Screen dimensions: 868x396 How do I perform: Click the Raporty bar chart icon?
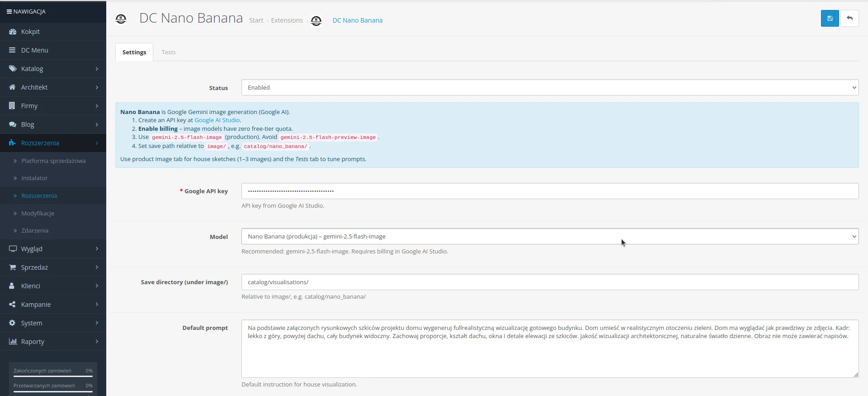pyautogui.click(x=13, y=342)
